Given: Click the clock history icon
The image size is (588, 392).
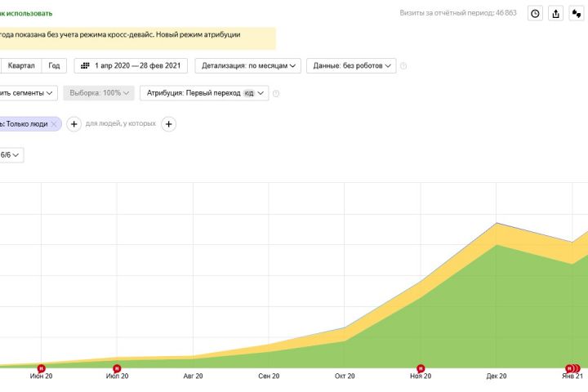Looking at the screenshot, I should 535,13.
